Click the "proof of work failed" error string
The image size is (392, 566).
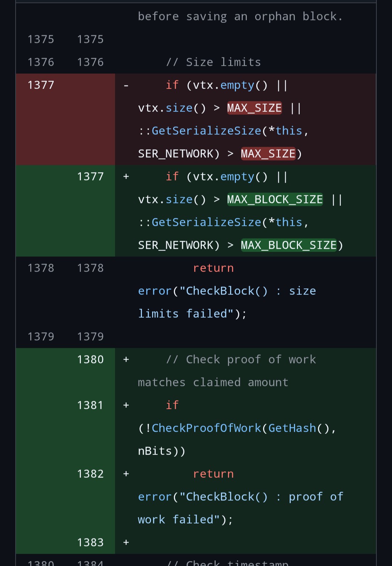pos(240,508)
